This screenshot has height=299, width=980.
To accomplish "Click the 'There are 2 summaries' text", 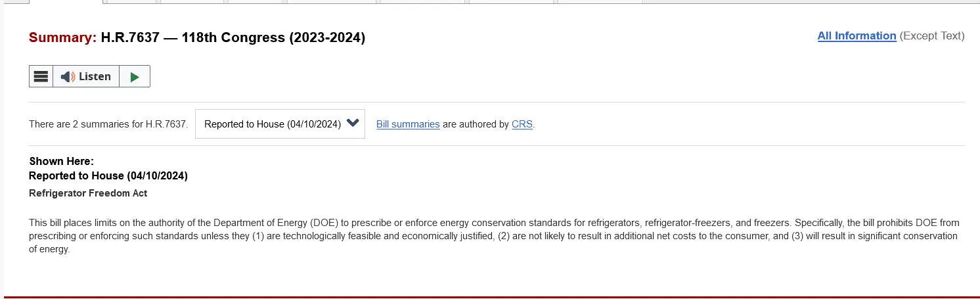I will (x=108, y=124).
